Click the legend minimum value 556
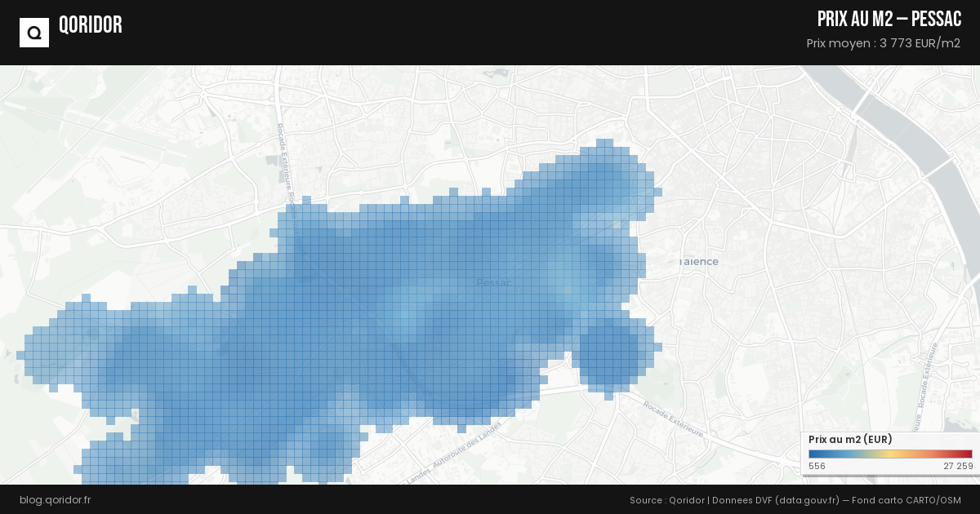 817,466
